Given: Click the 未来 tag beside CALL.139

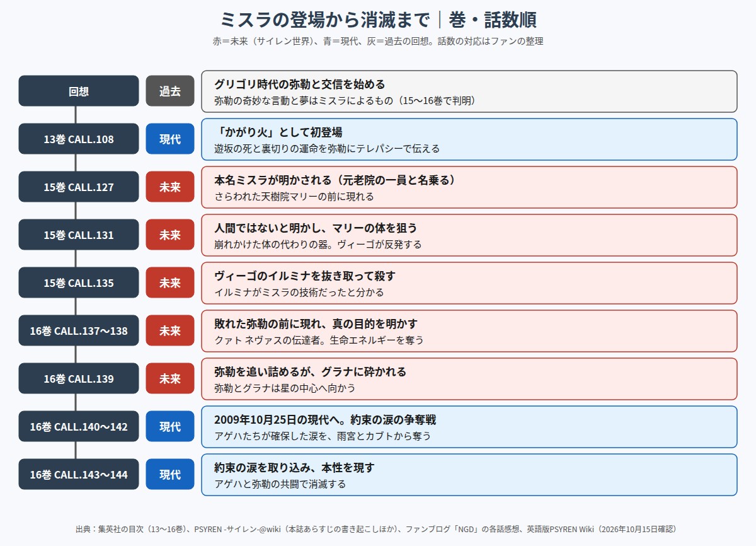Looking at the screenshot, I should click(170, 378).
